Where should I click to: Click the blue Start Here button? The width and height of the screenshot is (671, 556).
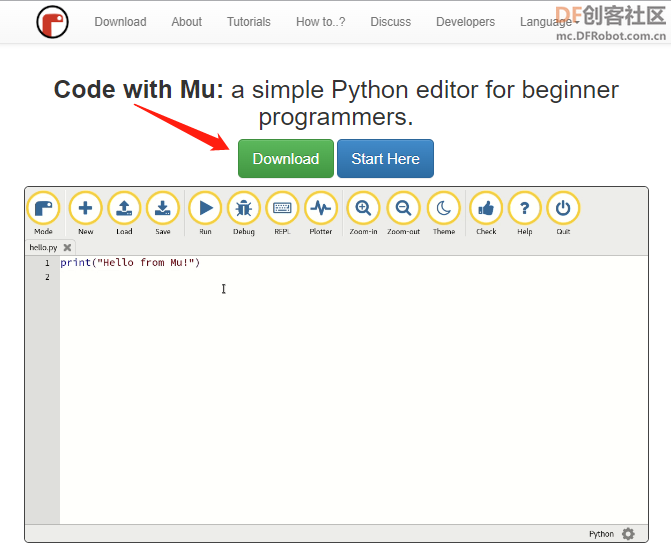coord(386,158)
